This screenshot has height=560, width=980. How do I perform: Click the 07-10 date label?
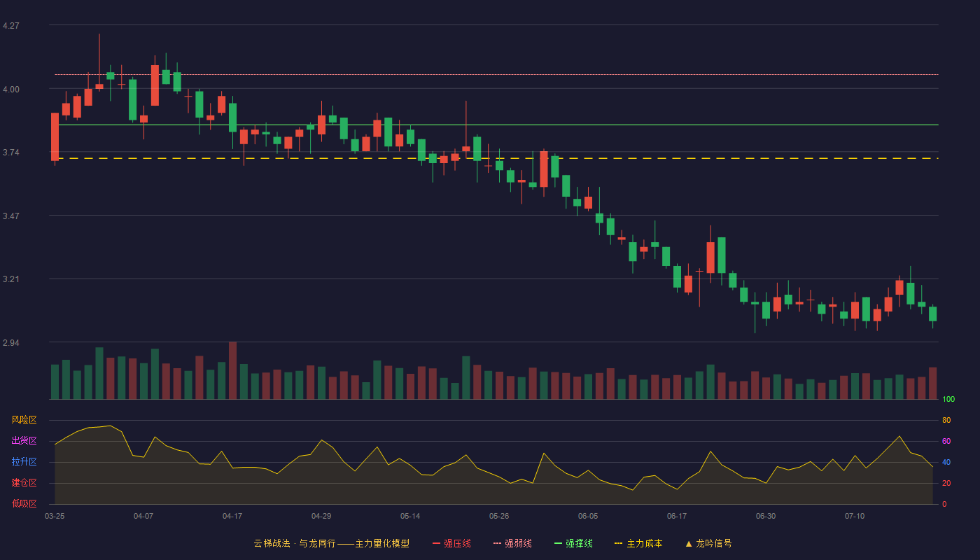855,516
